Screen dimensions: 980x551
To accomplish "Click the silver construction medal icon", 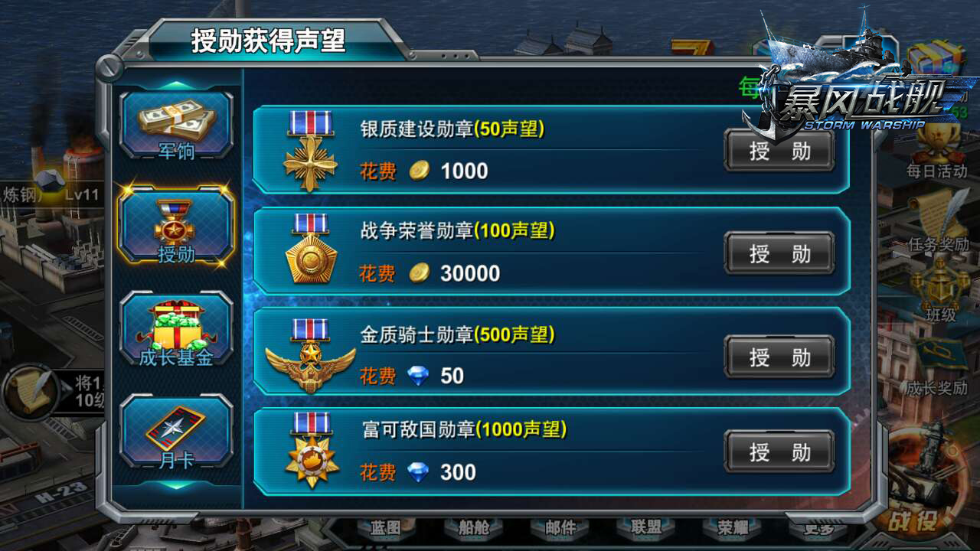I will 310,151.
